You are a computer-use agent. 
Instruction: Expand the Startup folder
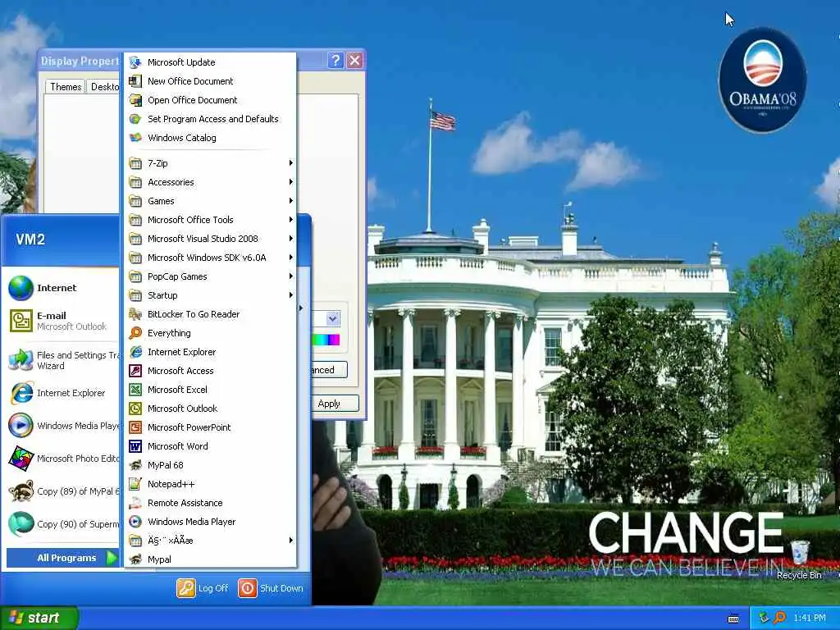(x=210, y=295)
